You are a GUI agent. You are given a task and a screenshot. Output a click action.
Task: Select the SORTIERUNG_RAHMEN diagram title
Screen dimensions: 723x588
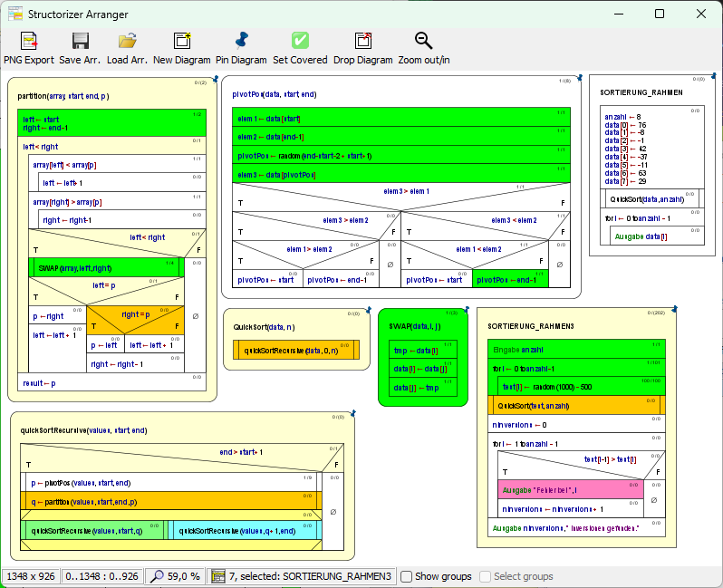coord(641,92)
